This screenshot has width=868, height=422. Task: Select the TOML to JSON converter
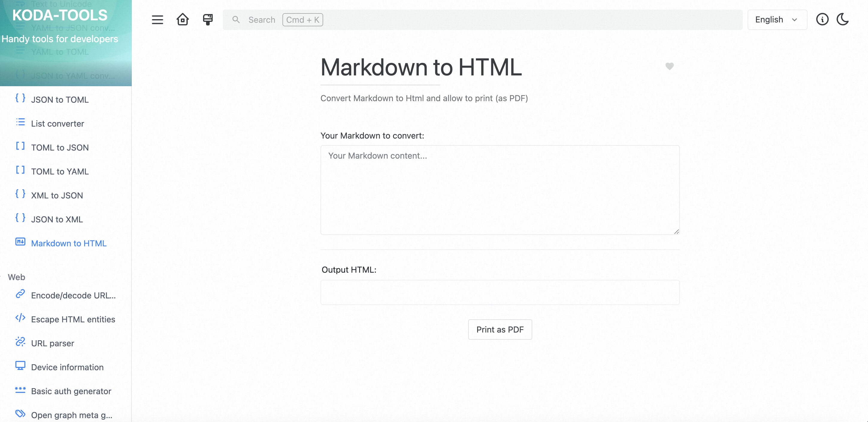59,147
